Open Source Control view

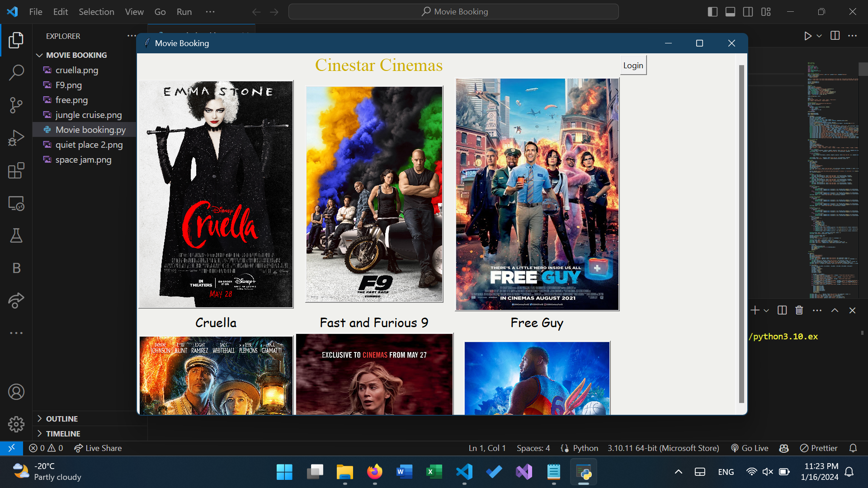pos(16,105)
